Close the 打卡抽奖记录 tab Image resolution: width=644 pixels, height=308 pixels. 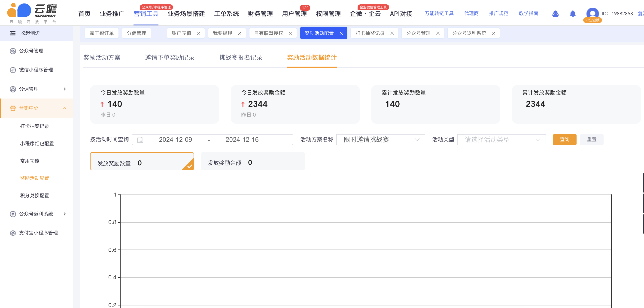pos(392,33)
